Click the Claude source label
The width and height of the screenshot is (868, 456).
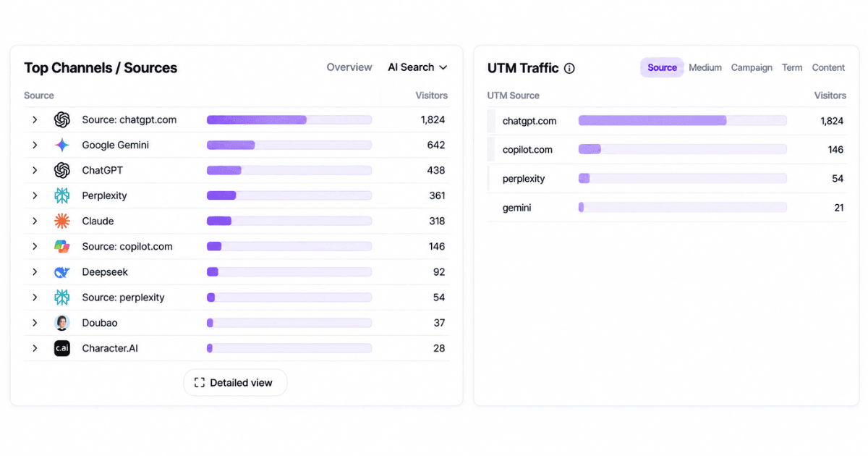[98, 221]
